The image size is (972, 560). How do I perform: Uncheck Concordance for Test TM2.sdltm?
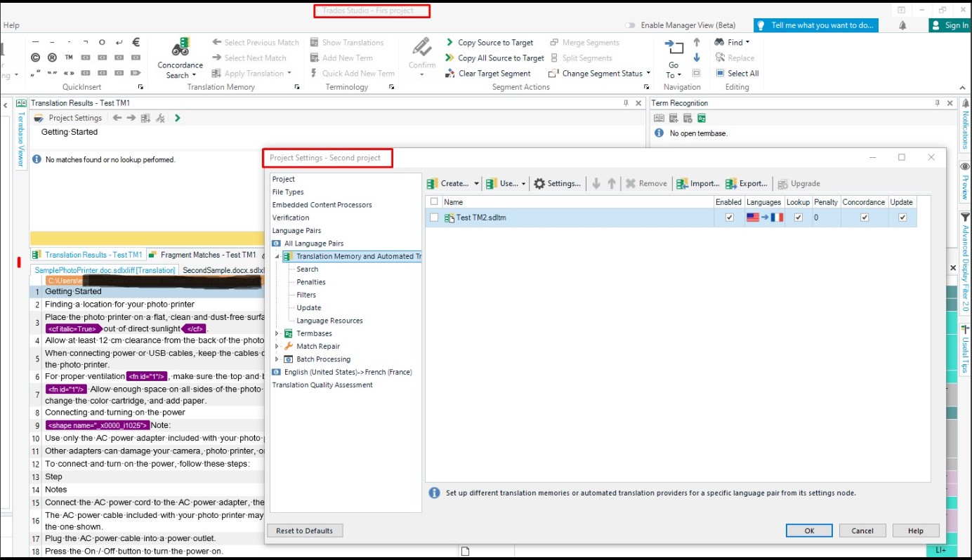(865, 218)
